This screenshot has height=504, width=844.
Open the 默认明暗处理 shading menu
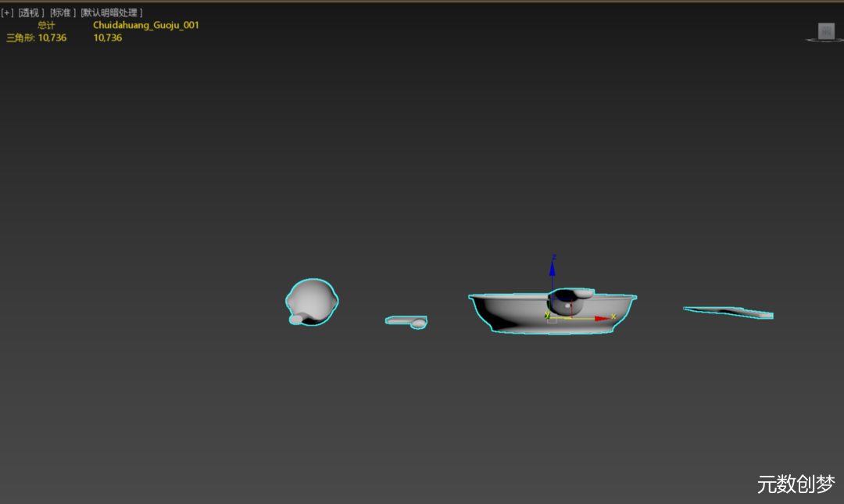tap(112, 13)
